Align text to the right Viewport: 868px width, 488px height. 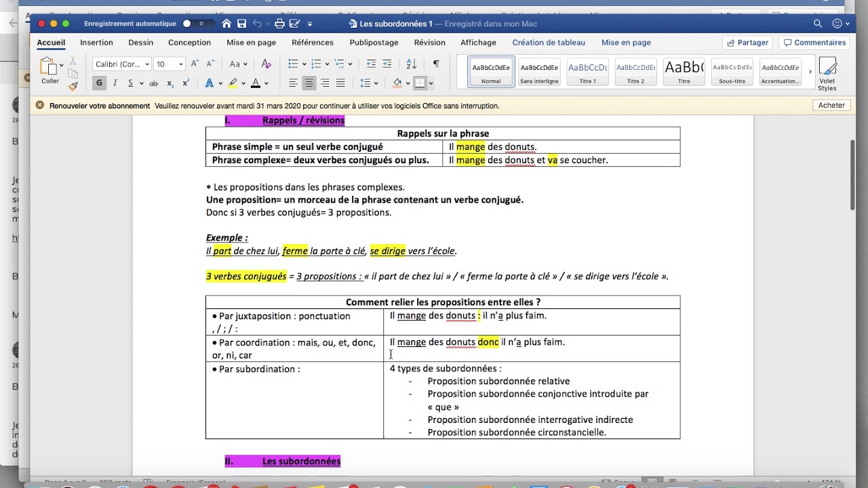point(325,83)
